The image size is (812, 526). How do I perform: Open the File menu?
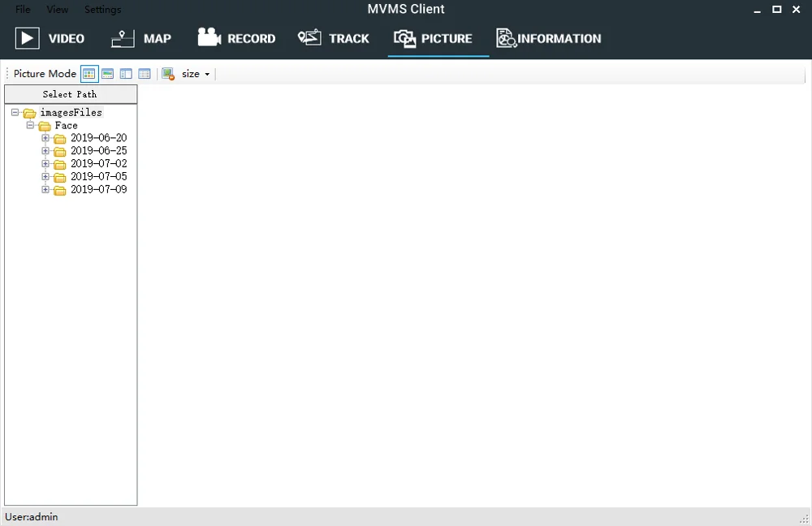[23, 9]
